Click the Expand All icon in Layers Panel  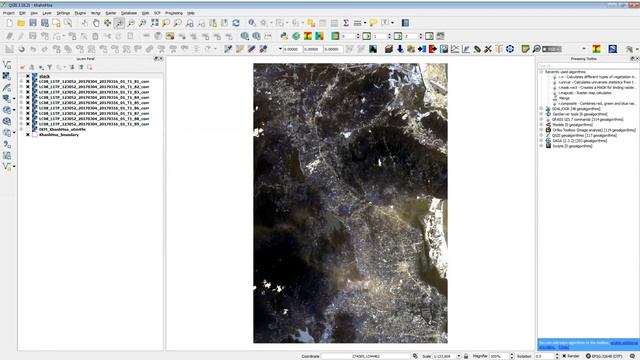(x=72, y=67)
